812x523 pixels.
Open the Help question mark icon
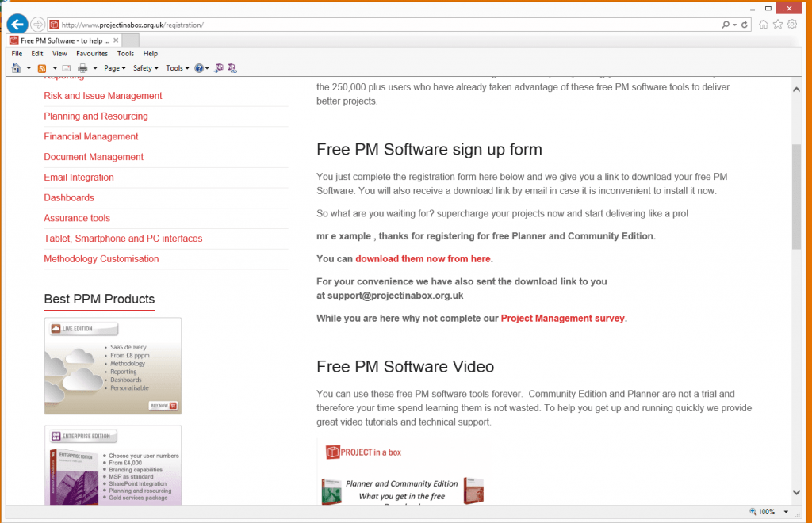pos(199,68)
